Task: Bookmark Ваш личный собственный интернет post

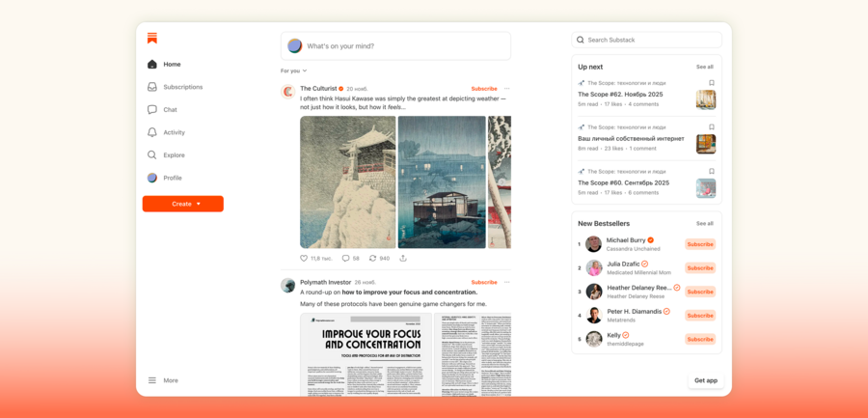Action: click(712, 127)
